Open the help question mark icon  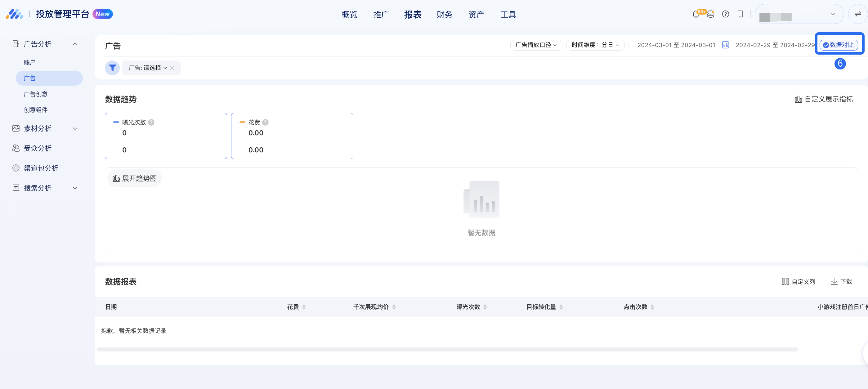[x=726, y=14]
